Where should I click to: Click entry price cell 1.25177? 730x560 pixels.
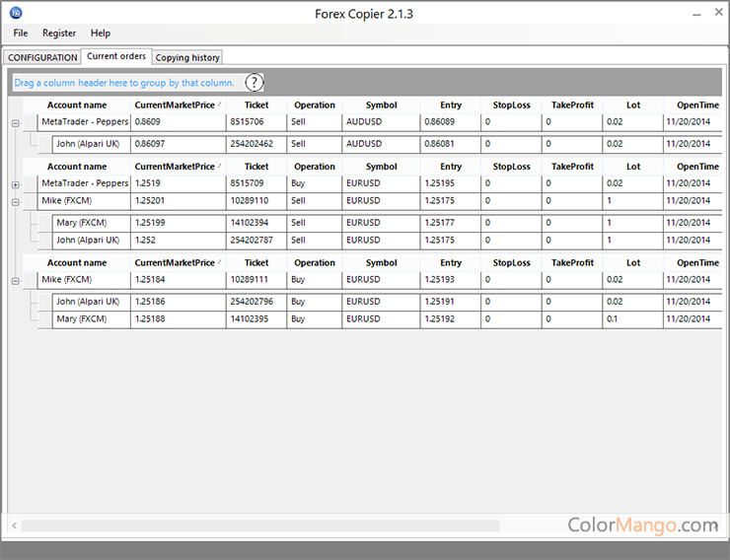coord(451,223)
